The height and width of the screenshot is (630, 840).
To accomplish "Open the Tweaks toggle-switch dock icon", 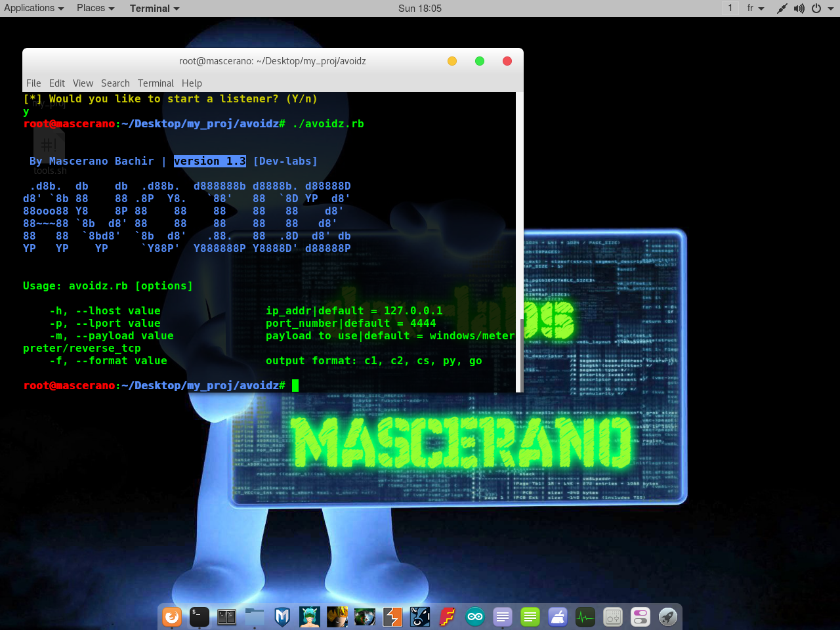I will (640, 617).
